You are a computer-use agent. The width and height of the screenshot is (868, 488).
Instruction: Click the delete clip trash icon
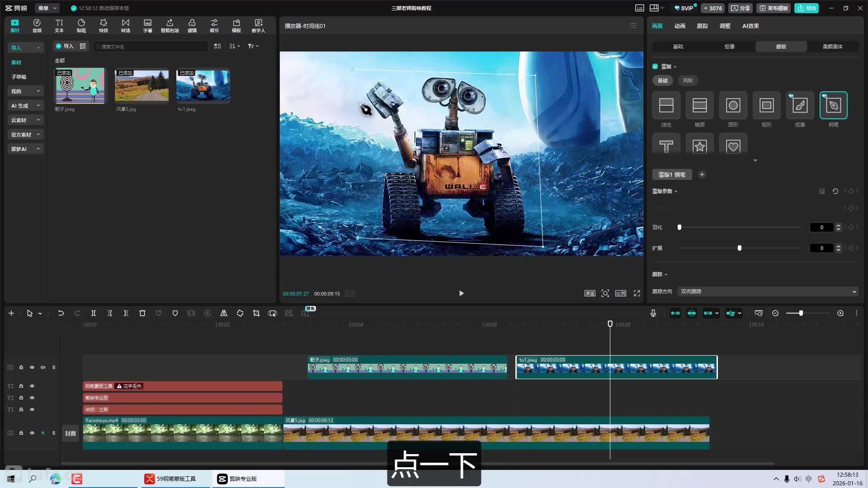click(x=142, y=313)
